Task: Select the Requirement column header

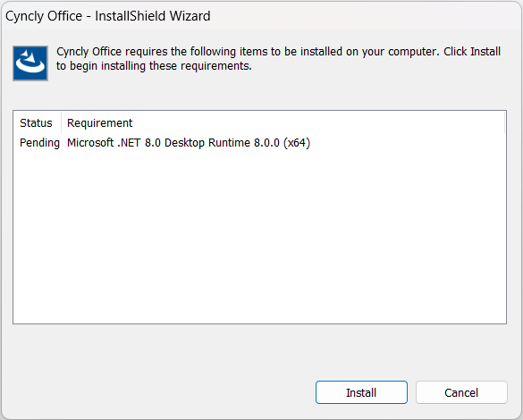Action: pyautogui.click(x=283, y=123)
